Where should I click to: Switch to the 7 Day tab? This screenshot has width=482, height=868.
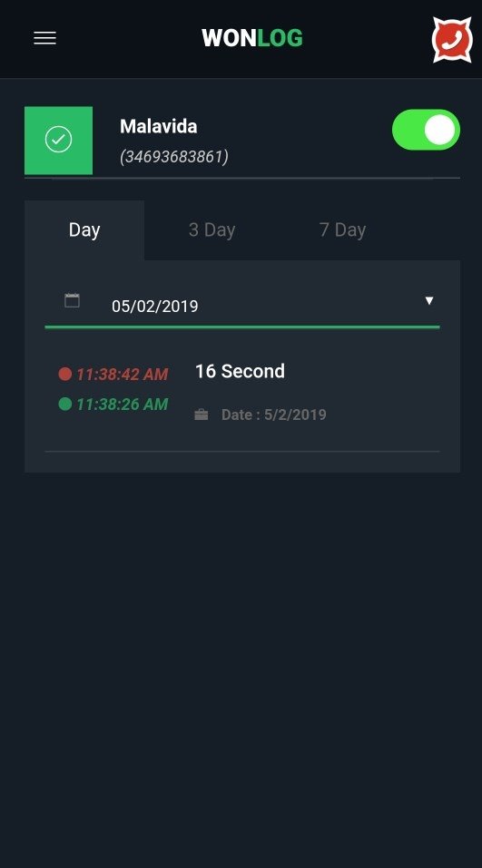pyautogui.click(x=342, y=229)
